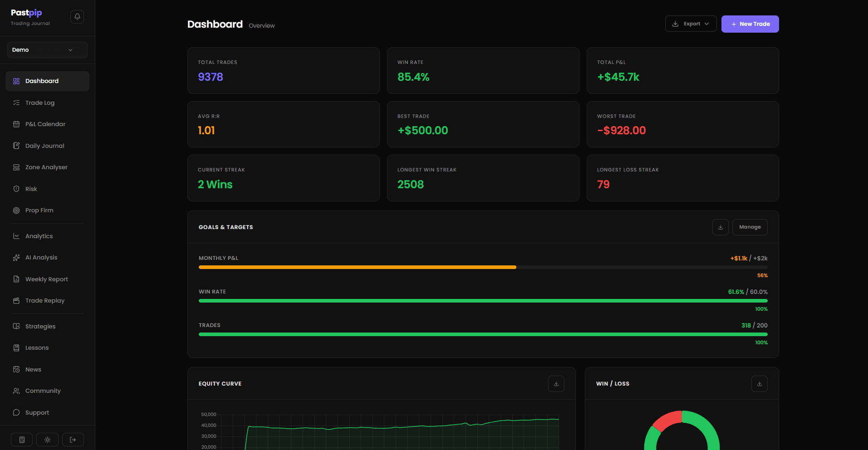This screenshot has height=450, width=868.
Task: Click the Pastpip logo
Action: (x=26, y=13)
